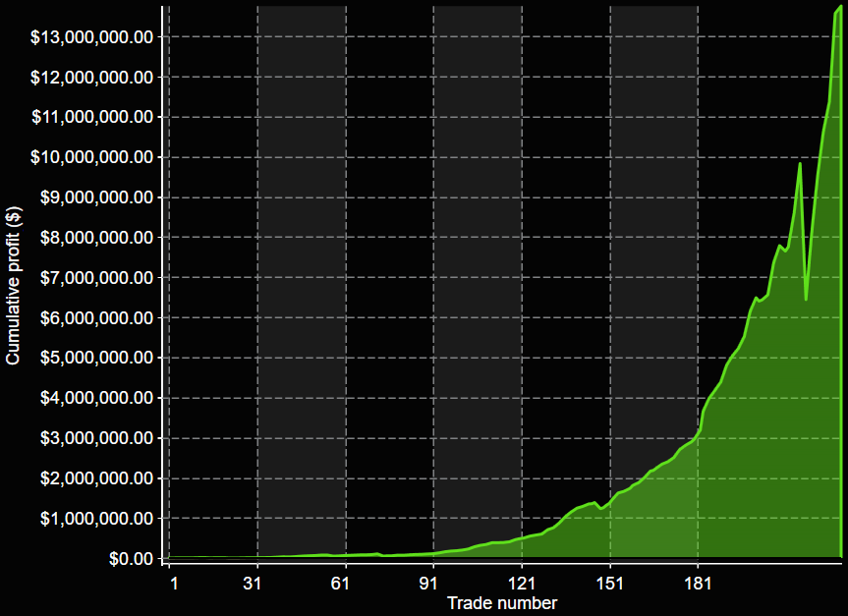Click trade number 61 axis label

(x=340, y=584)
